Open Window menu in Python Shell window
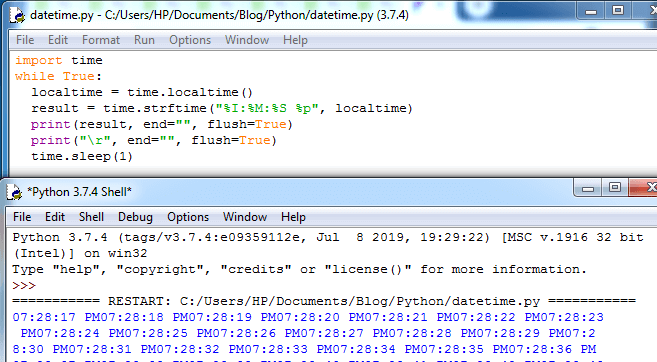This screenshot has height=362, width=657. tap(245, 217)
